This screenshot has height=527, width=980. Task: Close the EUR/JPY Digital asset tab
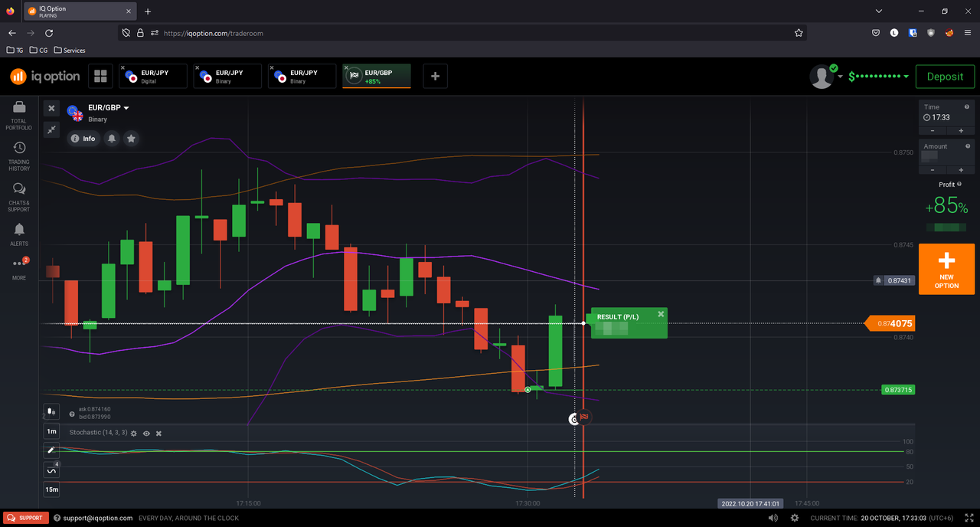pyautogui.click(x=122, y=68)
